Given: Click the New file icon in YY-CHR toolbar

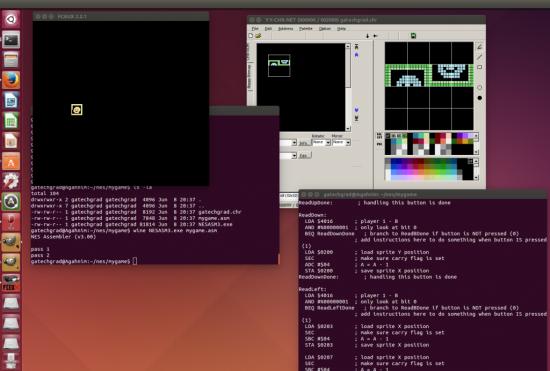Looking at the screenshot, I should pos(251,36).
